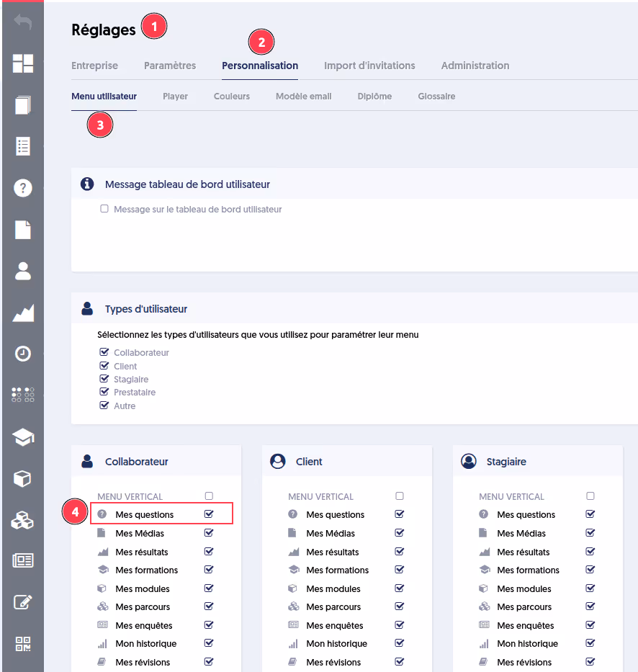
Task: Open the single cube modules icon in sidebar
Action: [x=23, y=479]
